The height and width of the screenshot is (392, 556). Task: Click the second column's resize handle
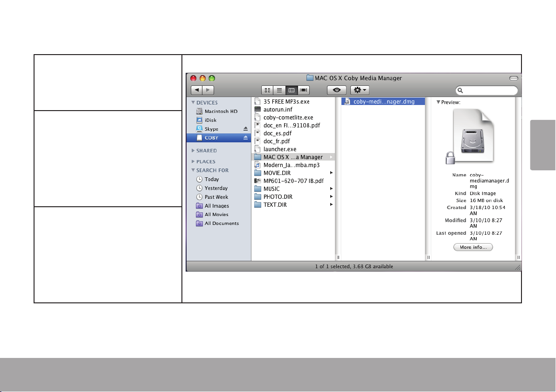(428, 258)
